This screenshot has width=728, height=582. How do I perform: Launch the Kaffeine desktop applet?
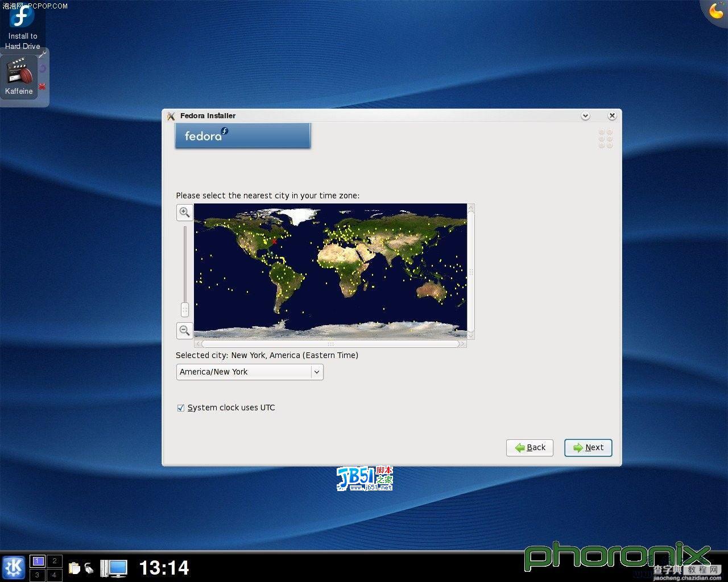coord(19,77)
